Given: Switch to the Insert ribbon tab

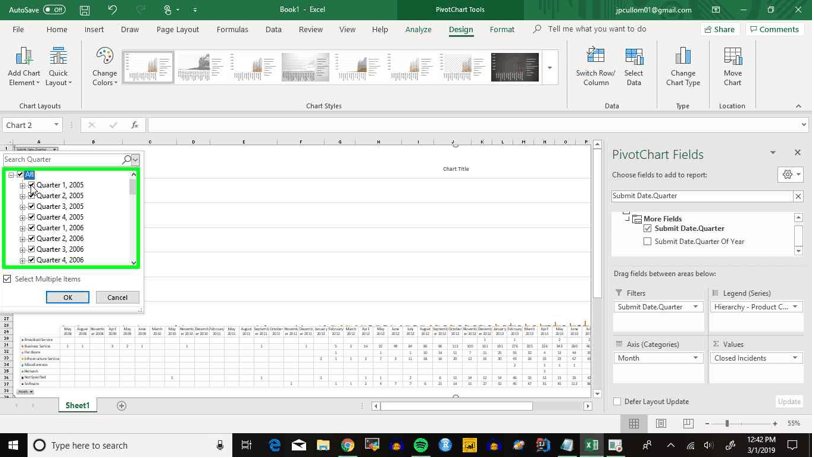Looking at the screenshot, I should click(94, 30).
